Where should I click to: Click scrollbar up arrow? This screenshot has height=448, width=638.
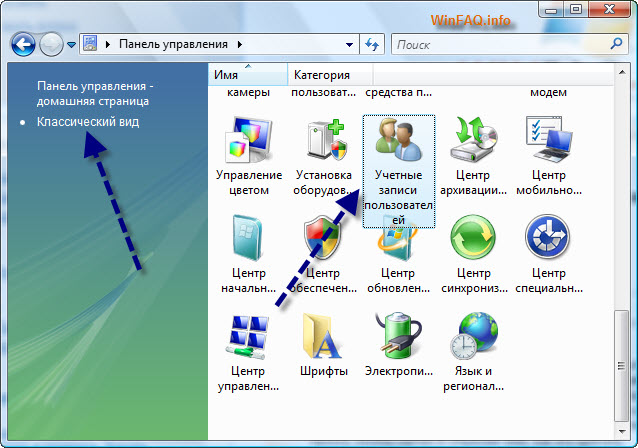tap(622, 72)
